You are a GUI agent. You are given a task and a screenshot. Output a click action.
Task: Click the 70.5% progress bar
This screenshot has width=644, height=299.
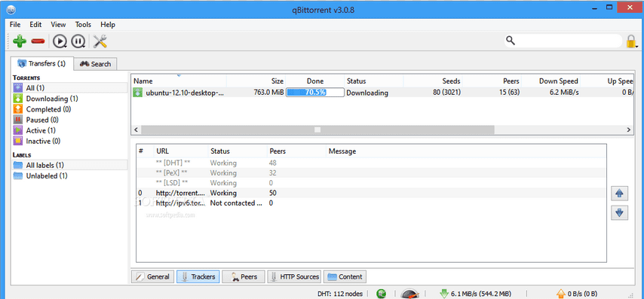(x=315, y=93)
